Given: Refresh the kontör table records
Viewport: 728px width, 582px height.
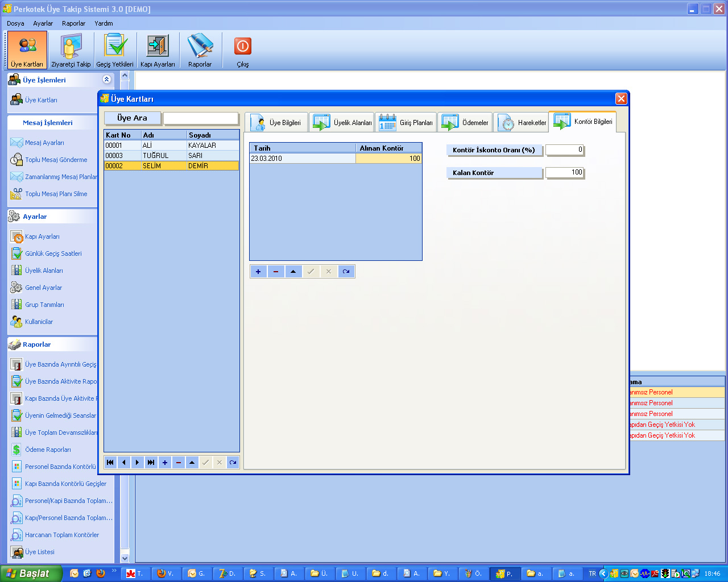Looking at the screenshot, I should 346,272.
